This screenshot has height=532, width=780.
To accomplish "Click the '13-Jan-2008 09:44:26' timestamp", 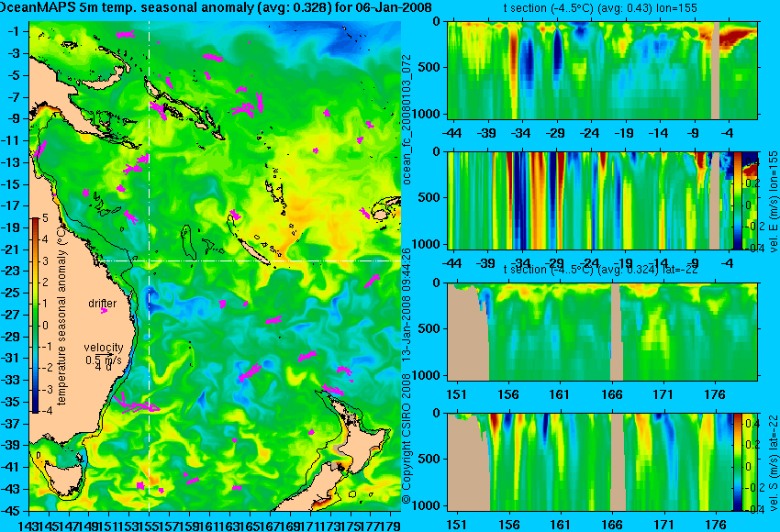I will point(407,305).
